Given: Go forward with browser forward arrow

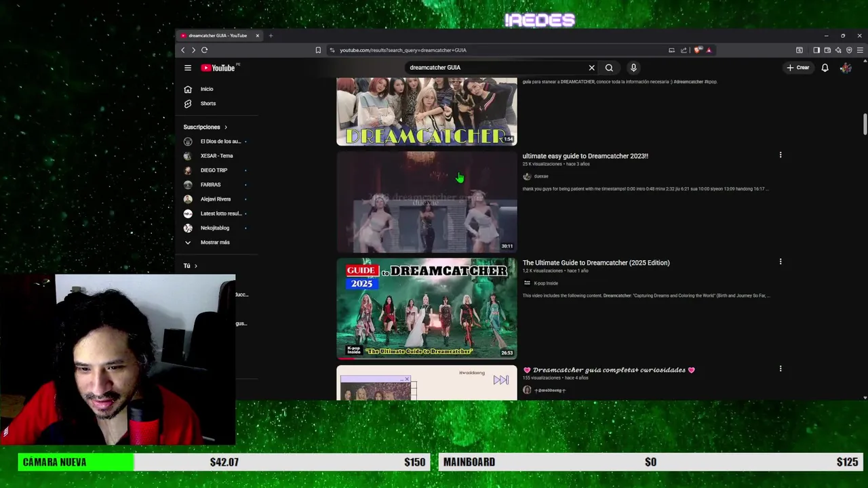Looking at the screenshot, I should click(193, 50).
